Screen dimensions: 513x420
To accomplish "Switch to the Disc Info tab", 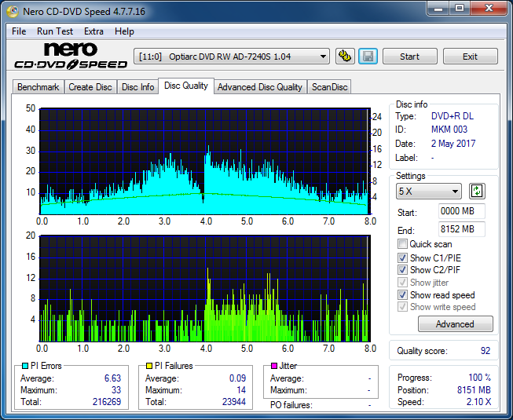I will tap(137, 87).
